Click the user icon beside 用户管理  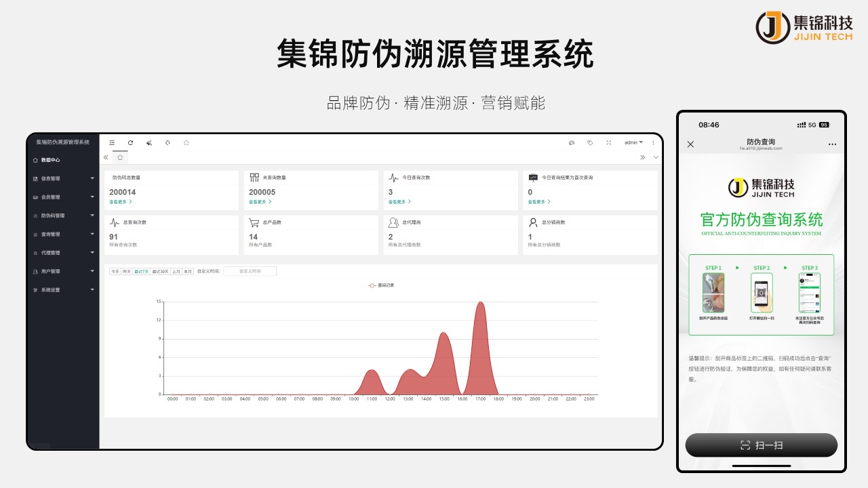click(35, 271)
